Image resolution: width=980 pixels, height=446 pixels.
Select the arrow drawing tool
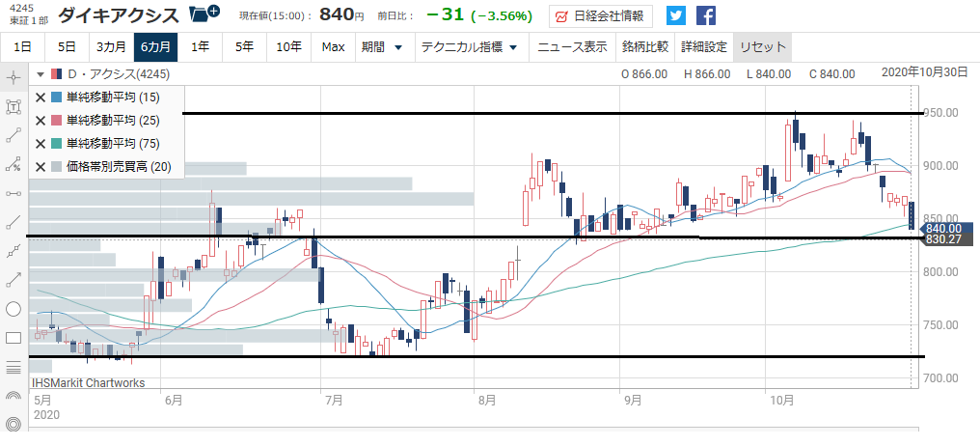click(14, 280)
